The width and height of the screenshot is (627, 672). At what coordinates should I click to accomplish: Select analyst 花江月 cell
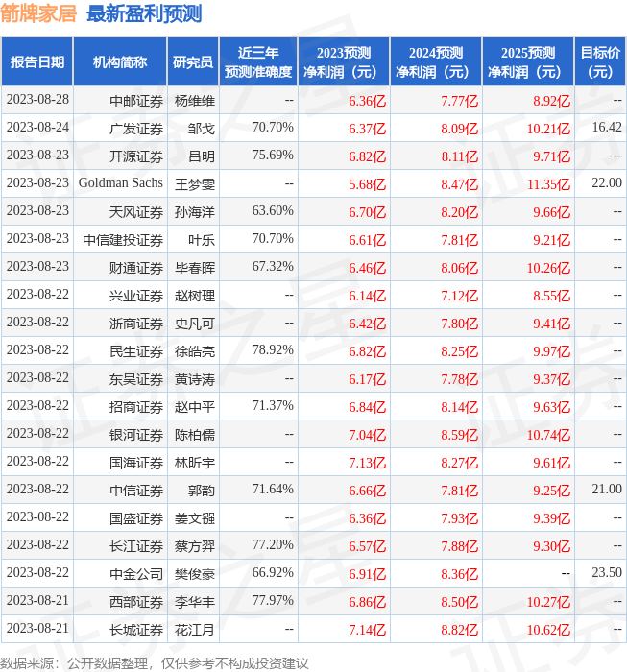pos(195,631)
